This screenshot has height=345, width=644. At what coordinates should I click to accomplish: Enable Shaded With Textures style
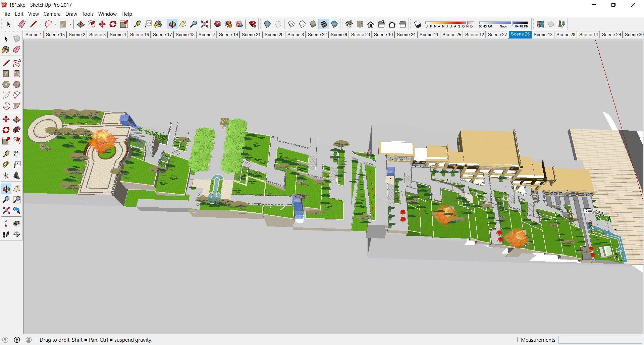[x=324, y=24]
